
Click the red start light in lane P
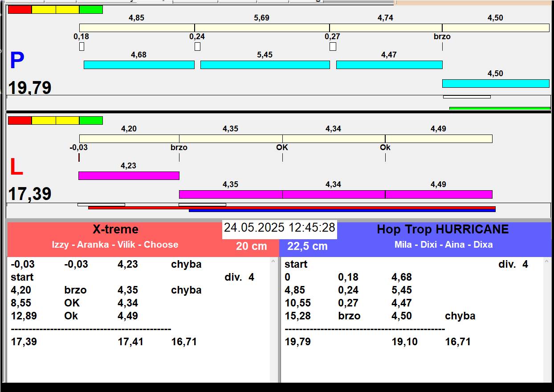point(20,9)
